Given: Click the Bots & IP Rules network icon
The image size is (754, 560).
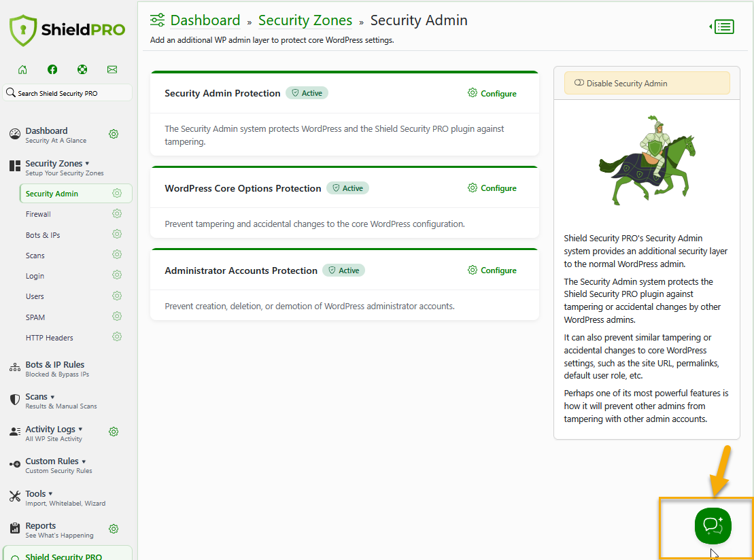Looking at the screenshot, I should pos(15,368).
